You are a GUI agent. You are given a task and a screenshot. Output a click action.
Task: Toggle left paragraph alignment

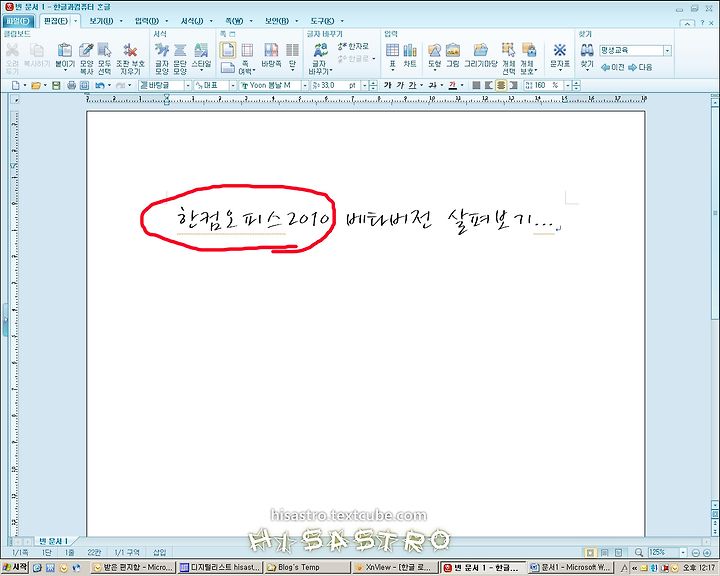click(x=489, y=85)
